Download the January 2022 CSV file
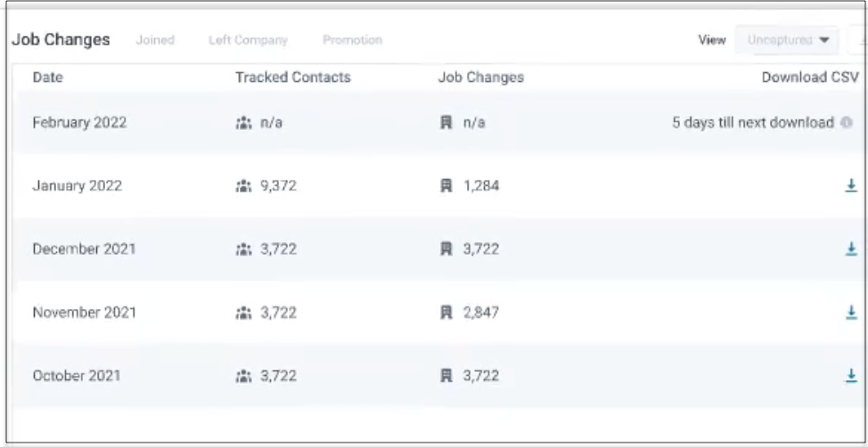The height and width of the screenshot is (447, 868). (x=850, y=186)
